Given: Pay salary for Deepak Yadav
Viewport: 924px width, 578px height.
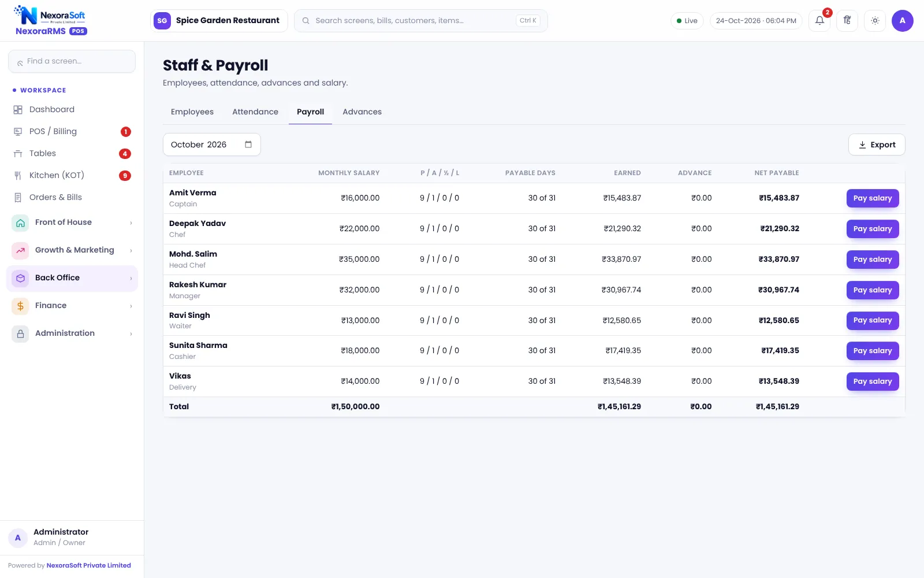Looking at the screenshot, I should point(873,229).
